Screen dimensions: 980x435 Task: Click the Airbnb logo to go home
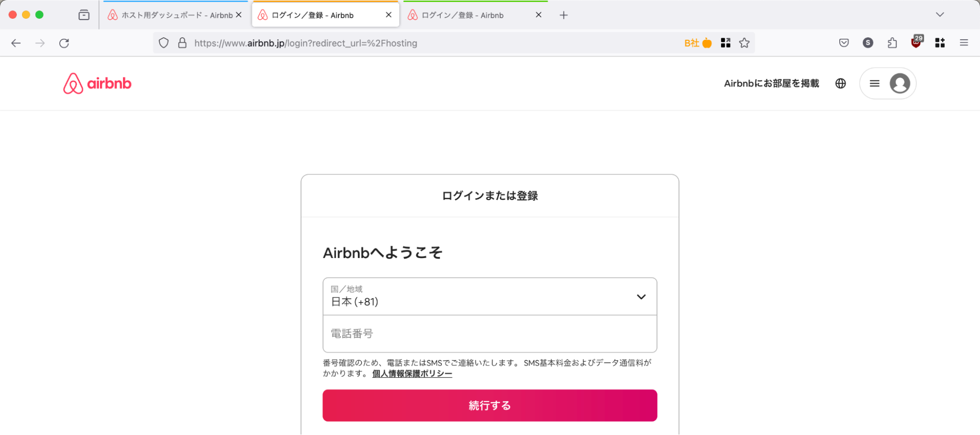point(97,83)
